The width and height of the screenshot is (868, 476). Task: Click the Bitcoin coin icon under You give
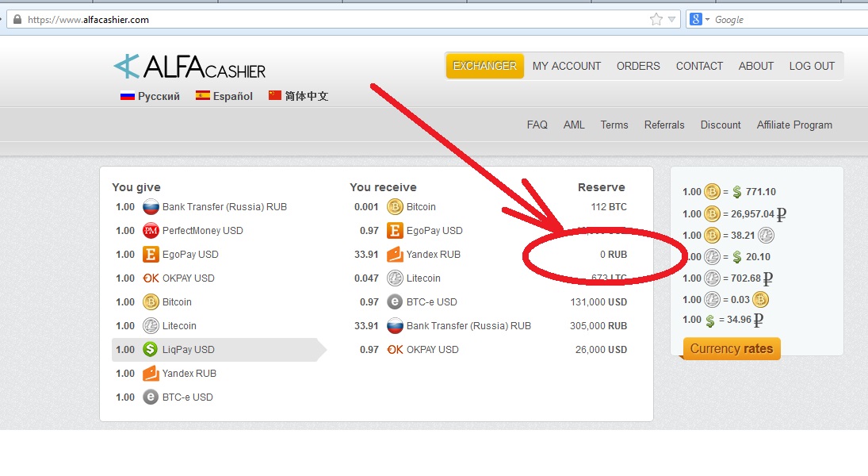pos(151,302)
